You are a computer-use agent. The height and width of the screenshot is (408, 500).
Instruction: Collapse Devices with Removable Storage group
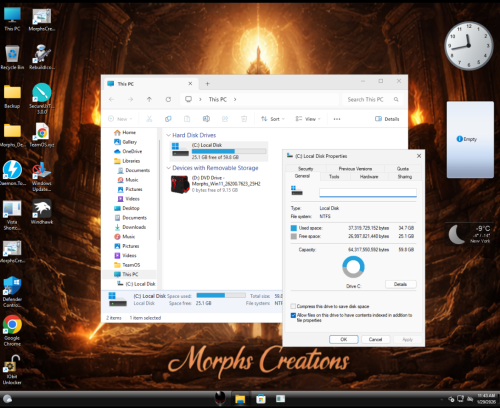168,168
